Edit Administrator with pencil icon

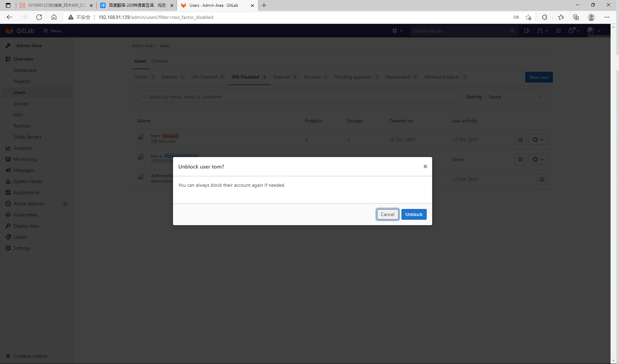(x=542, y=179)
